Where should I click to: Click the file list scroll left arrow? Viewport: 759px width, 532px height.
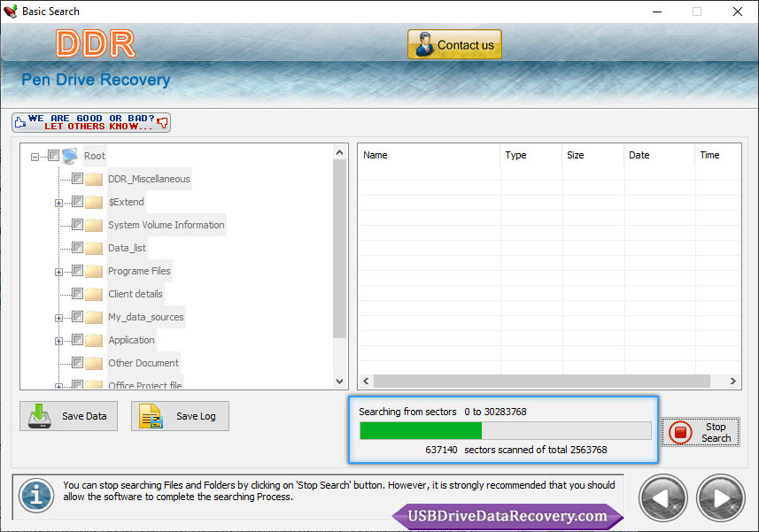click(366, 382)
